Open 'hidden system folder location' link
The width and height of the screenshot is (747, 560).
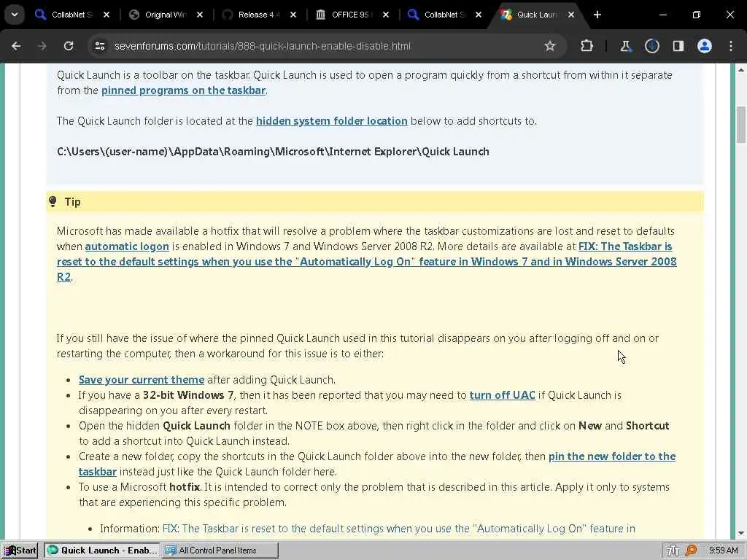click(332, 121)
